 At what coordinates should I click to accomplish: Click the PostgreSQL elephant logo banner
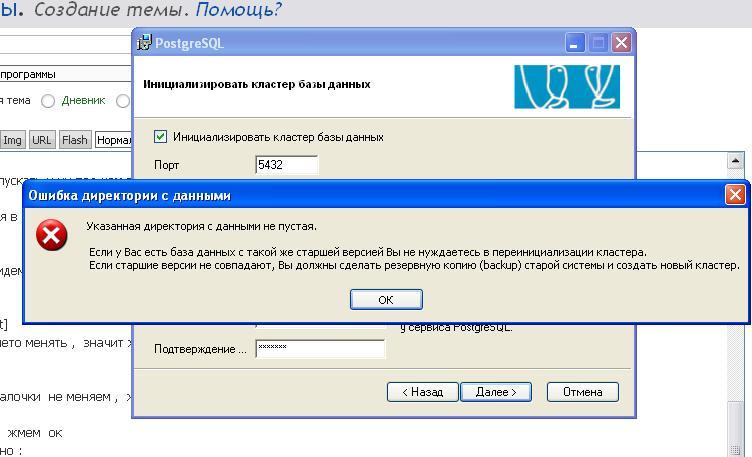tap(567, 87)
